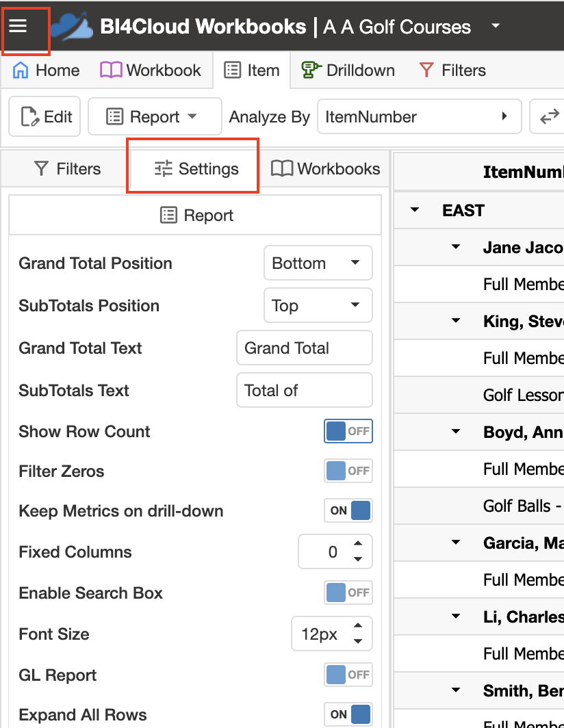
Task: Select the Golf Balls row
Action: point(479,506)
